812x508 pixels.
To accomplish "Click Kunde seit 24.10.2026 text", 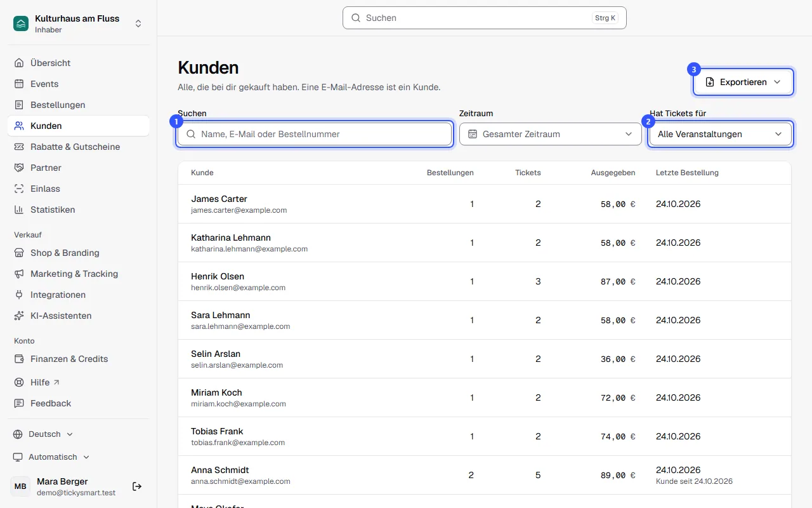I will (694, 481).
